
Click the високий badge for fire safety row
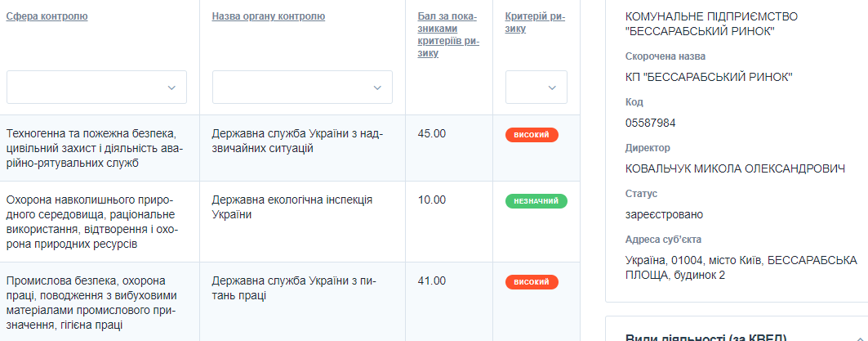[532, 135]
